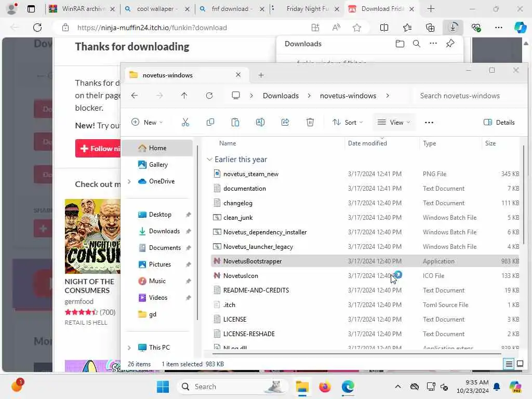Screen dimensions: 532x399
Task: Go back in File Explorer
Action: [135, 96]
